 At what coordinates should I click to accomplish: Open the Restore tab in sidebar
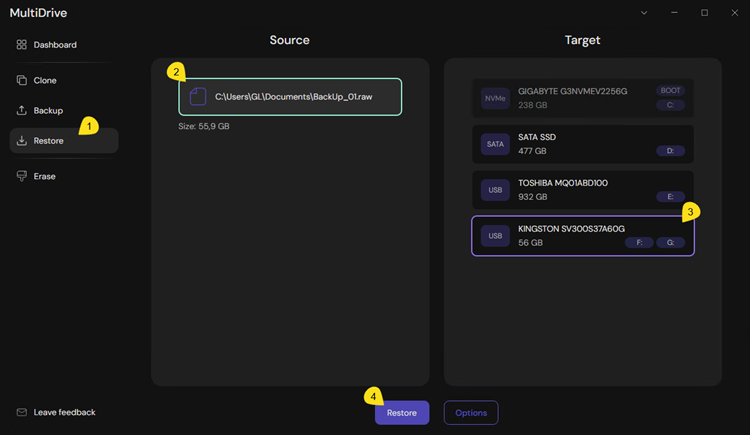click(48, 141)
